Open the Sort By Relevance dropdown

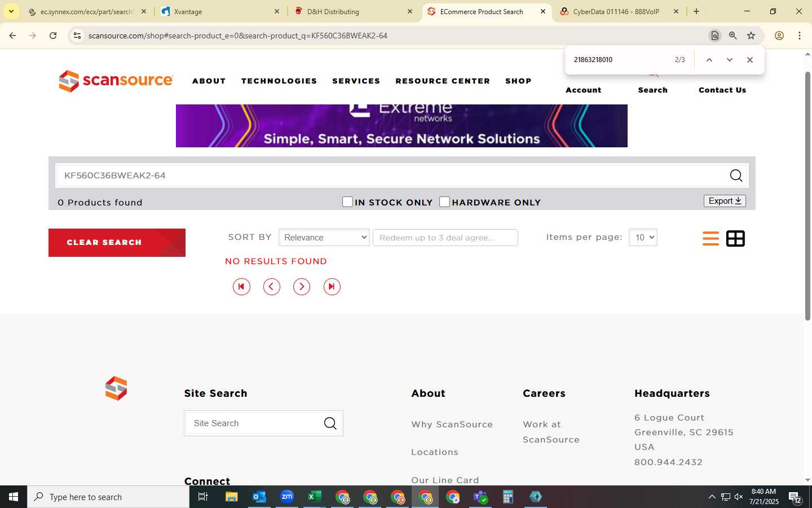pos(324,238)
